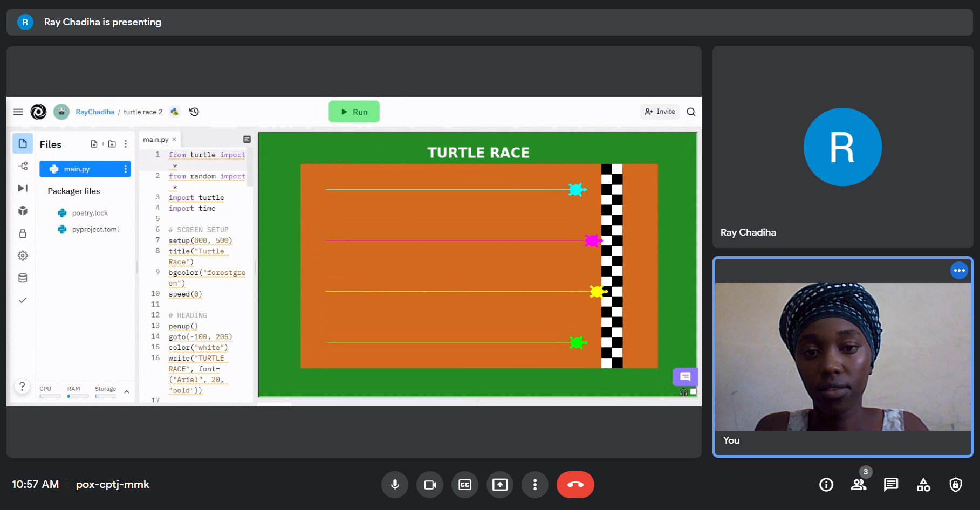Click your self-view video tile
980x510 pixels.
pos(843,357)
